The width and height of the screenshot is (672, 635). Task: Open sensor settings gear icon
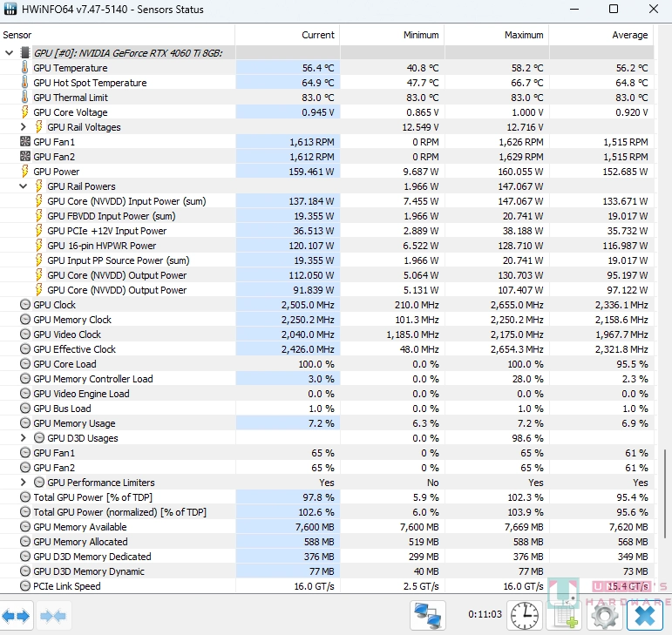click(x=605, y=616)
